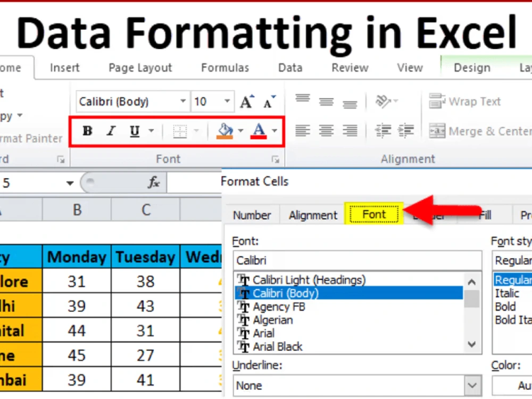Open the Name Box dropdown arrow
This screenshot has height=399, width=532.
70,183
